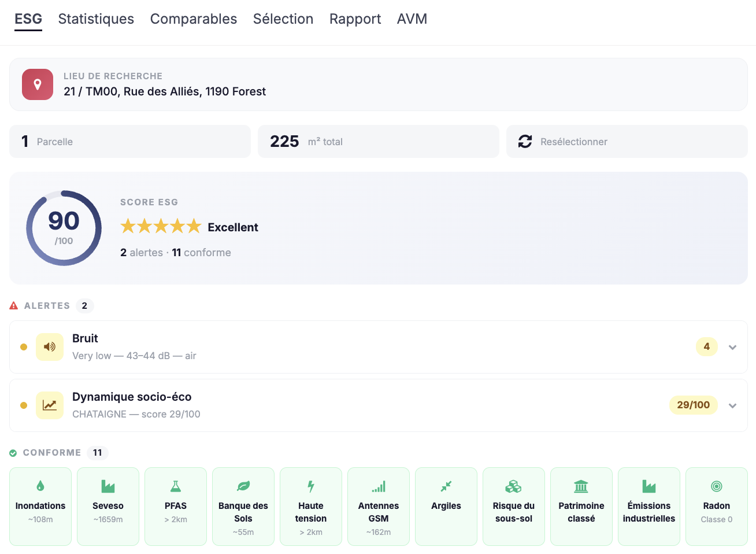Switch to the Statistiques tab

click(x=96, y=19)
